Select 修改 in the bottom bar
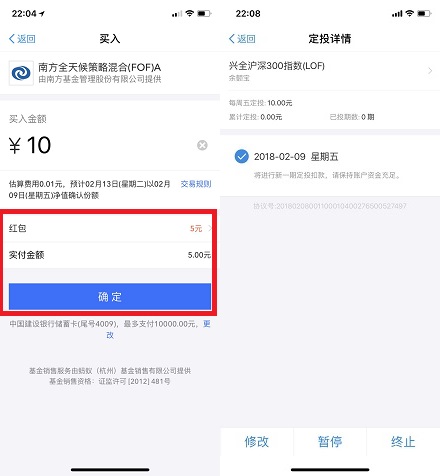The height and width of the screenshot is (476, 440). click(257, 442)
